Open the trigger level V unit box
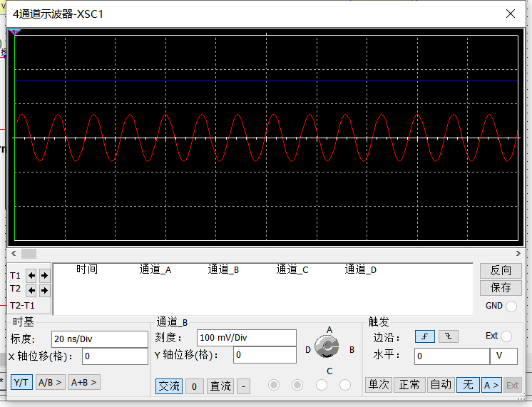 coord(503,356)
